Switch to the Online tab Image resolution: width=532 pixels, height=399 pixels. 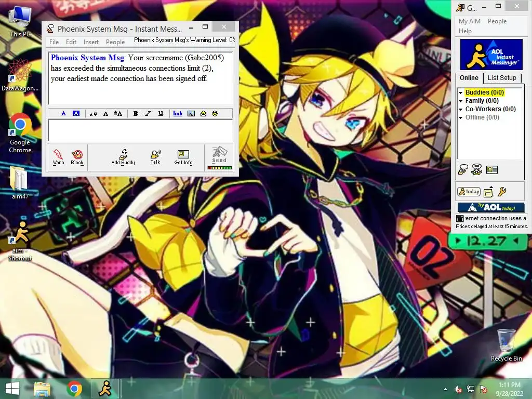[469, 78]
